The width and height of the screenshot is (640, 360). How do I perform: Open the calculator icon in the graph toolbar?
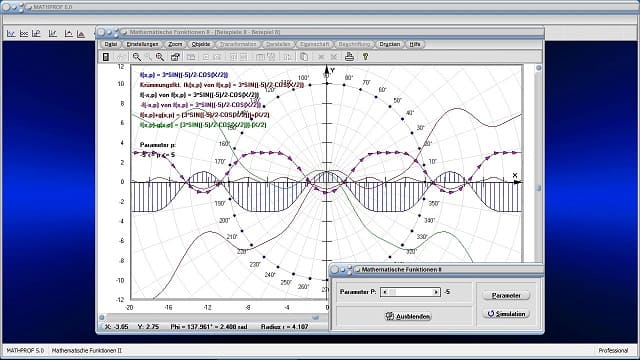106,57
